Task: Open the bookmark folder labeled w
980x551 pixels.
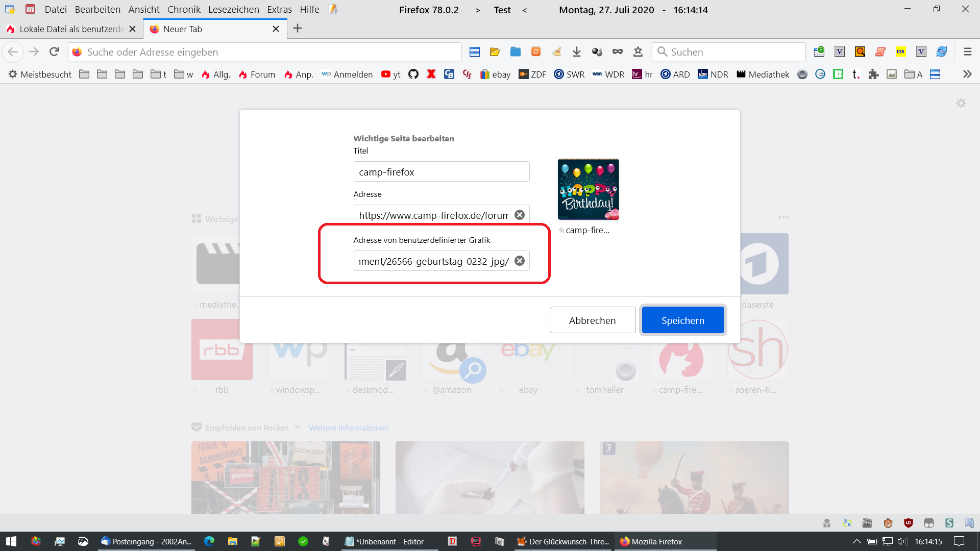Action: (184, 74)
